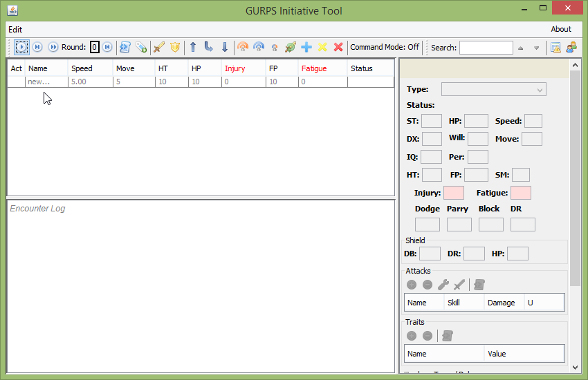Open the Type dropdown
The width and height of the screenshot is (588, 380).
(493, 90)
